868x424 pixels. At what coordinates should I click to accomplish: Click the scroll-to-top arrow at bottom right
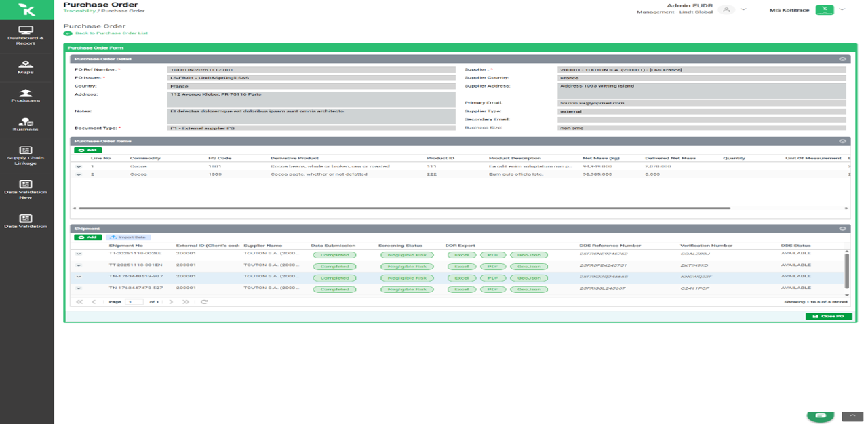pos(852,416)
